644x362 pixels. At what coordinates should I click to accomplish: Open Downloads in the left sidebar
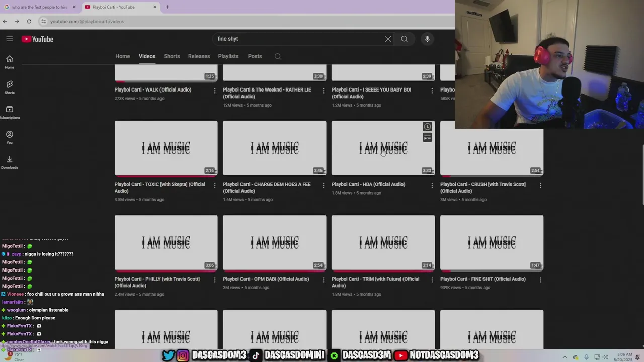(x=10, y=162)
